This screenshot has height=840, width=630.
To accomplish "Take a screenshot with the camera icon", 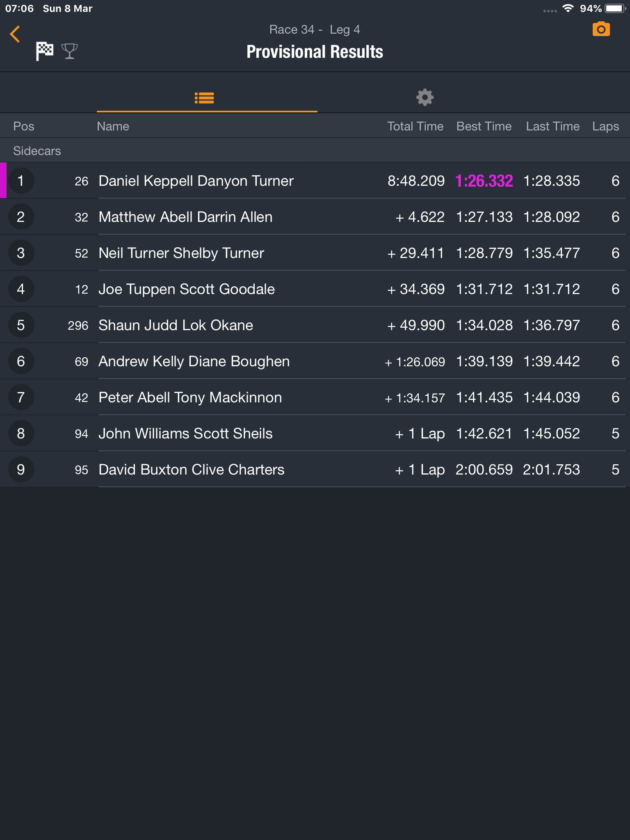I will click(601, 30).
